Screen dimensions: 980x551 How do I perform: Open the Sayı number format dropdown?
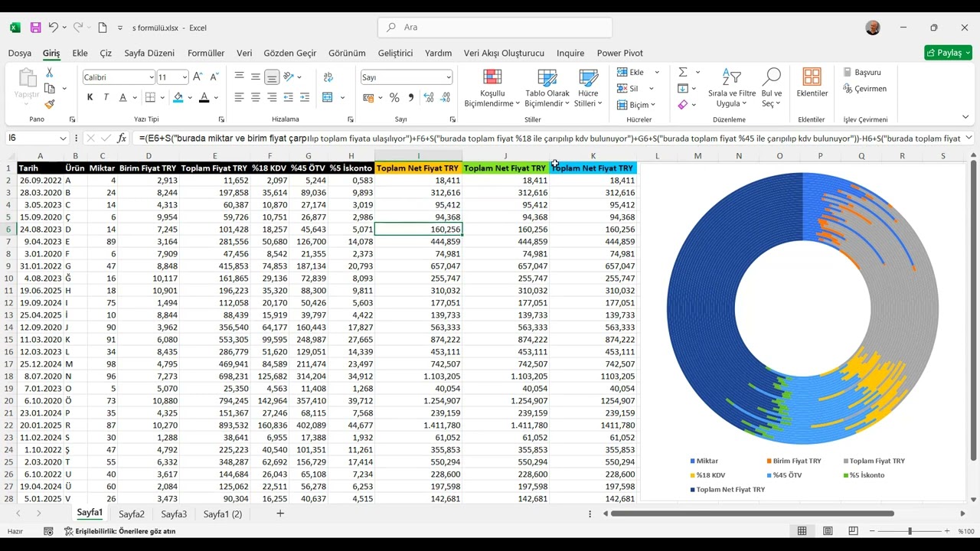point(449,77)
